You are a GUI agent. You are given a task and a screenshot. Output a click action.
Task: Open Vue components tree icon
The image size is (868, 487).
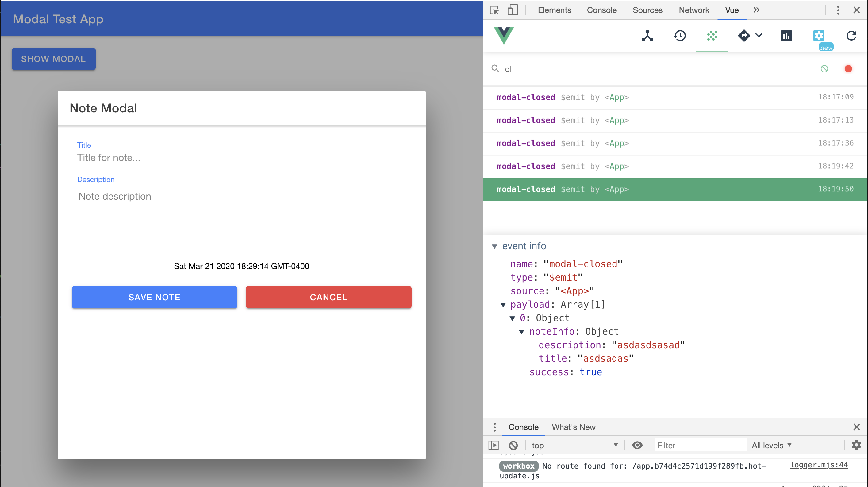(647, 35)
